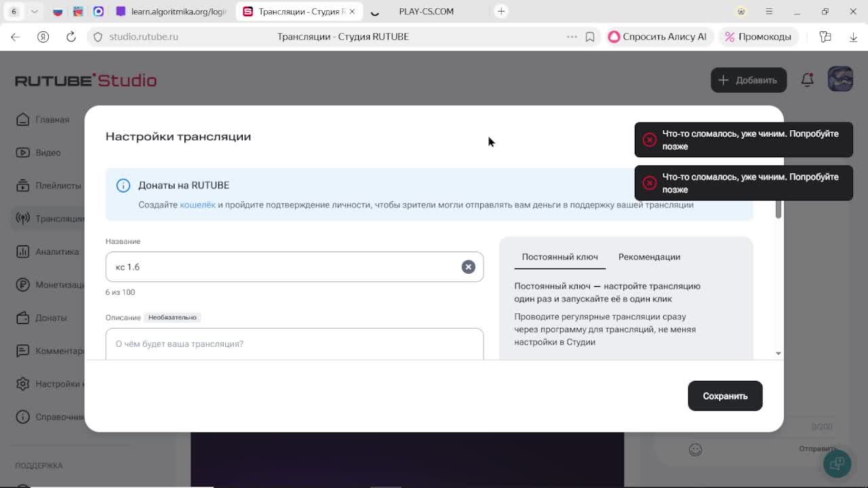
Task: Open the Комментарии sidebar icon
Action: (23, 351)
